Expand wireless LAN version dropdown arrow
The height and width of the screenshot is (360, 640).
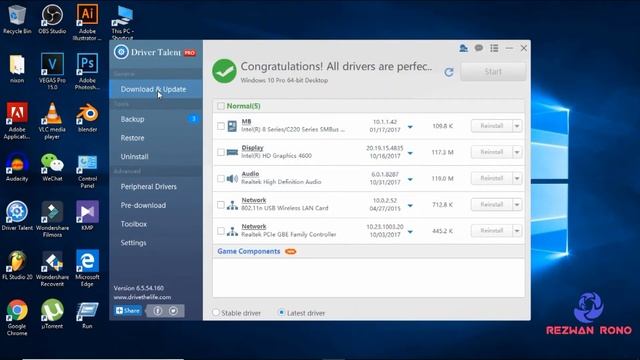pos(410,206)
